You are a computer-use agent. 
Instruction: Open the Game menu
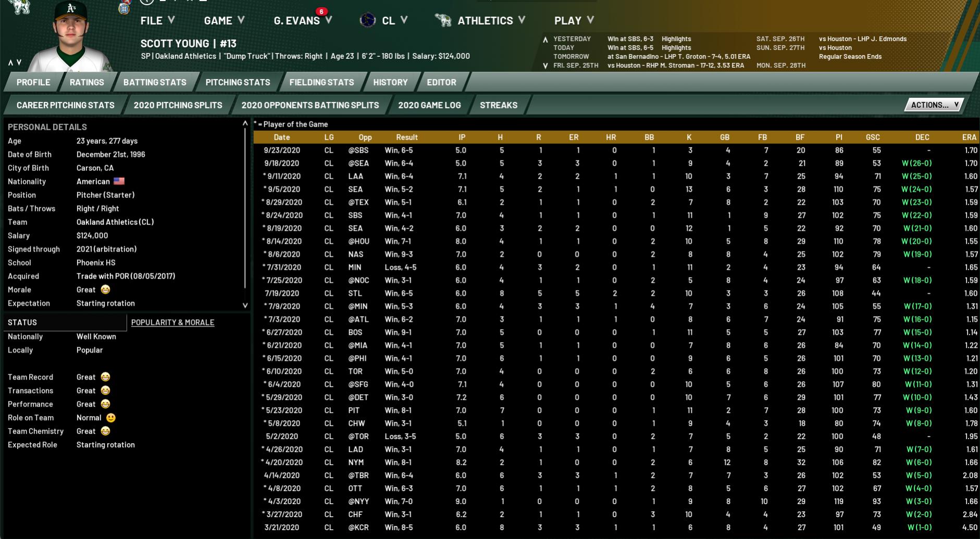coord(224,20)
